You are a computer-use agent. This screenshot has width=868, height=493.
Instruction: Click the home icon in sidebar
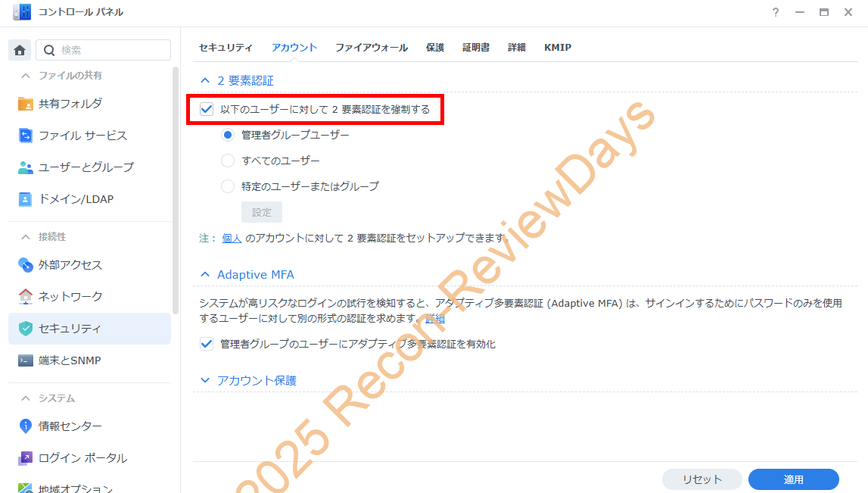tap(20, 51)
